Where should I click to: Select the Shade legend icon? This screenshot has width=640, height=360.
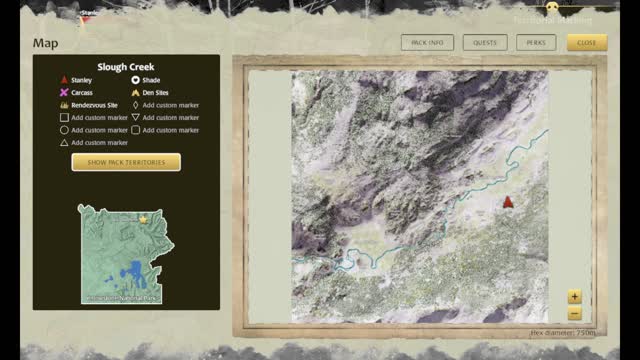point(136,80)
